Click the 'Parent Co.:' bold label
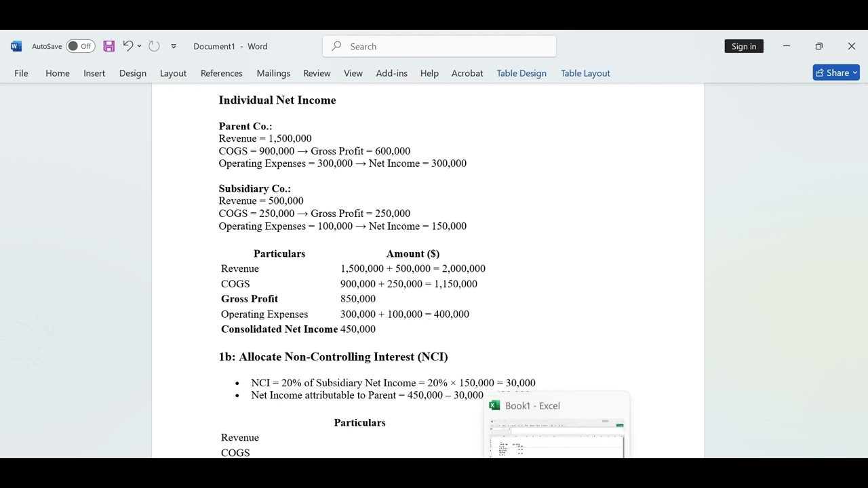The width and height of the screenshot is (868, 488). coord(245,126)
